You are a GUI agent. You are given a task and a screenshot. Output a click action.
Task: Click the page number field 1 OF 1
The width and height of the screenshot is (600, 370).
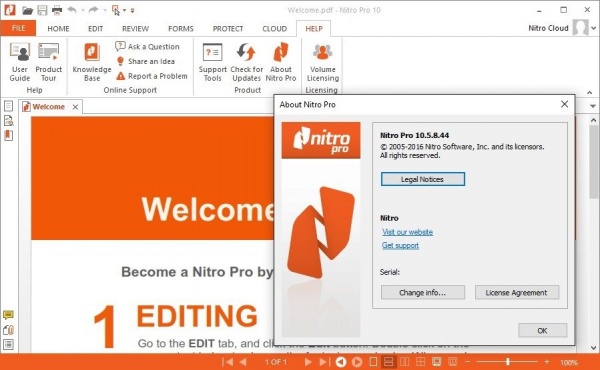tap(276, 362)
